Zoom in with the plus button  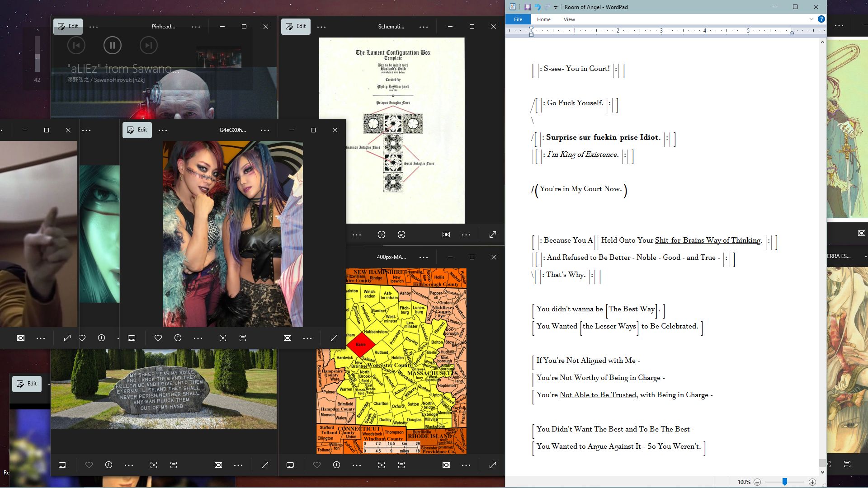pos(812,482)
